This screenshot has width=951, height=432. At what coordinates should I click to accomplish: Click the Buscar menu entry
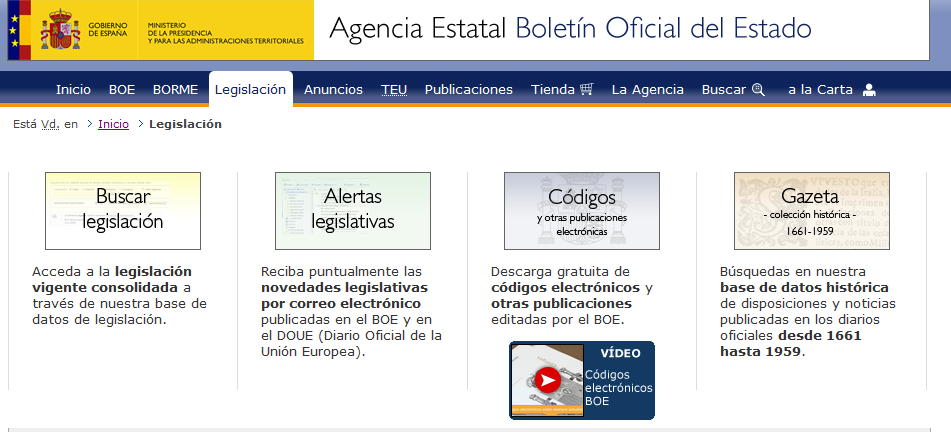click(x=724, y=90)
